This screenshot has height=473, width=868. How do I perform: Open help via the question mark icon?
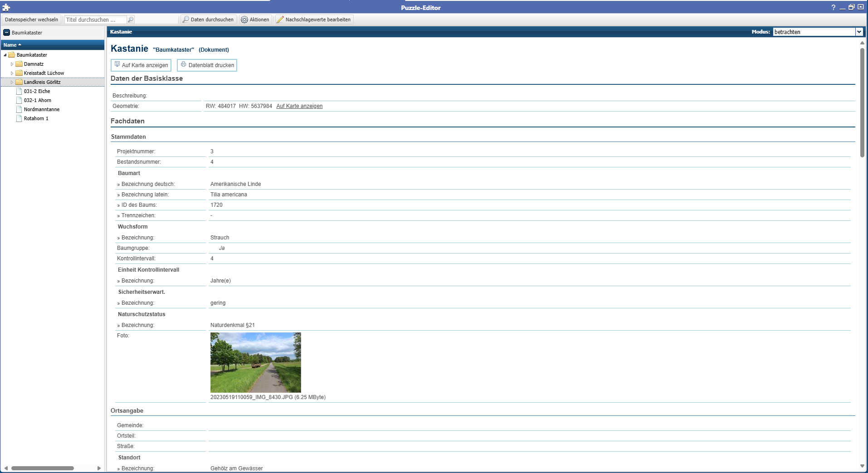pyautogui.click(x=833, y=7)
